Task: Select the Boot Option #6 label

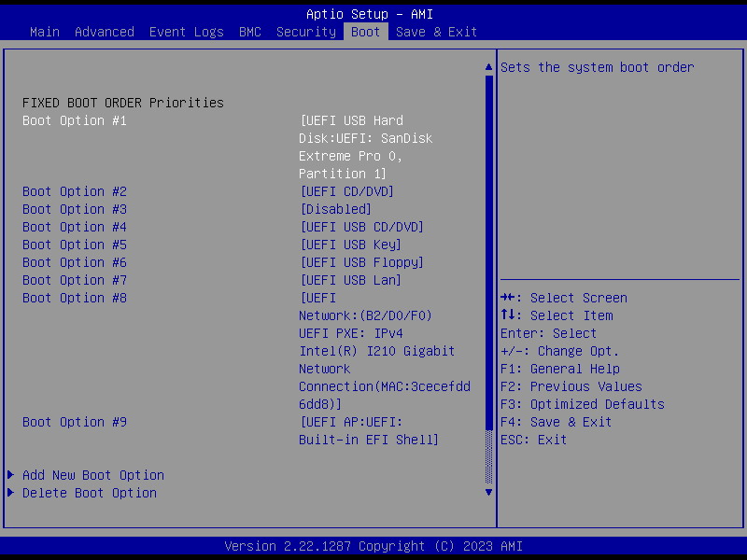Action: pyautogui.click(x=75, y=262)
